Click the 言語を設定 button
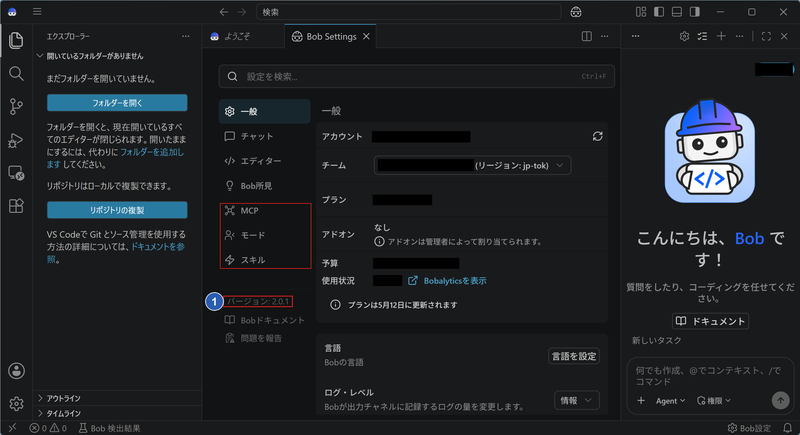 574,356
